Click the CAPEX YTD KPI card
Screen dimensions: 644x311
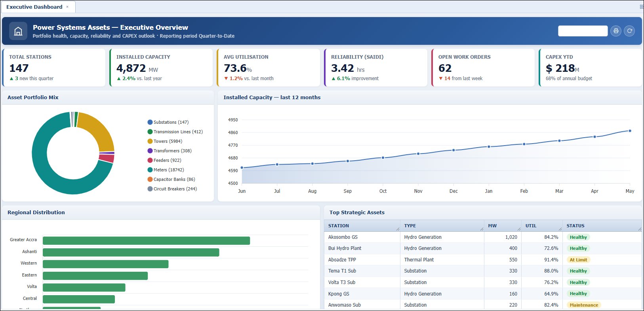(591, 67)
